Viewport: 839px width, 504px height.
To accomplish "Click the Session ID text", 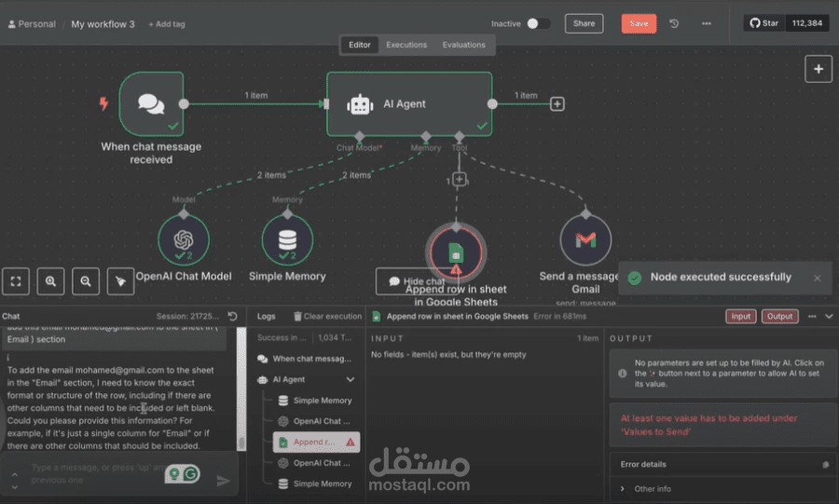I will click(187, 317).
